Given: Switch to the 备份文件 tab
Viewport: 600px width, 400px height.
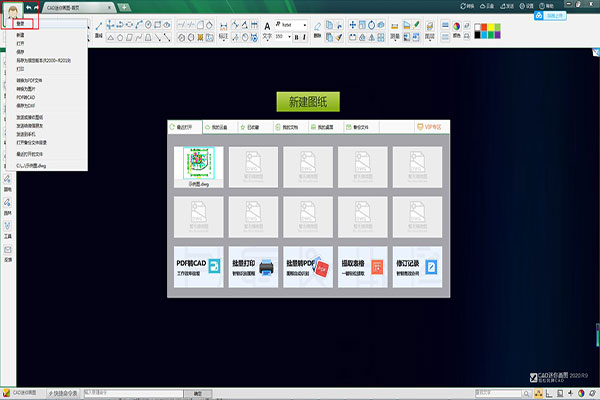Looking at the screenshot, I should tap(361, 127).
